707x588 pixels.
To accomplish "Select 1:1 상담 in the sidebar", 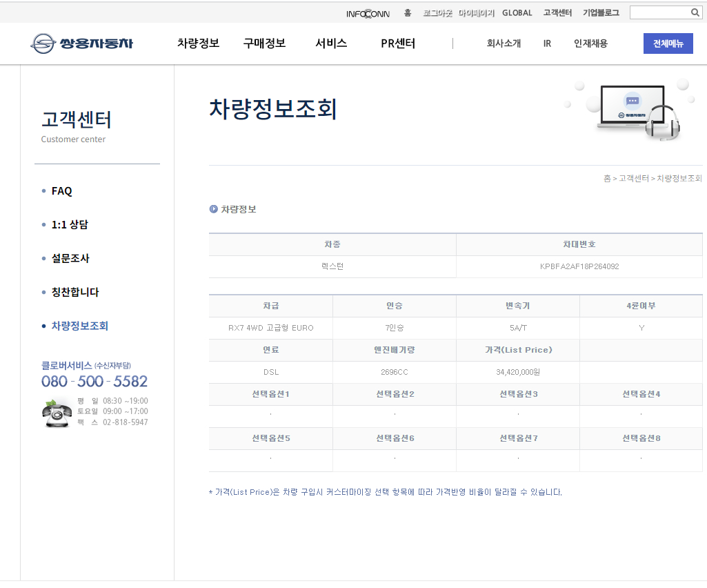I will tap(70, 225).
